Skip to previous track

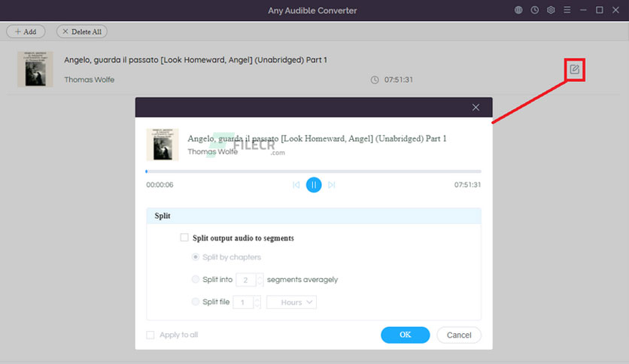[x=296, y=185]
